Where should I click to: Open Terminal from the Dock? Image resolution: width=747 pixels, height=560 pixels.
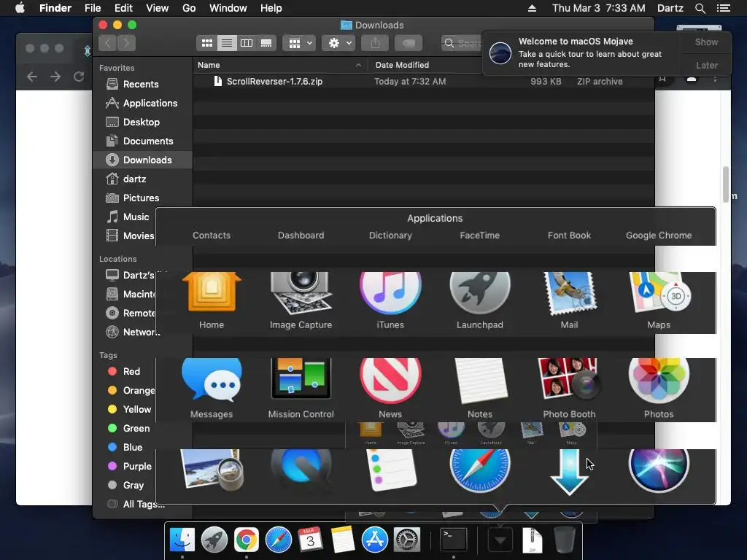pos(453,540)
